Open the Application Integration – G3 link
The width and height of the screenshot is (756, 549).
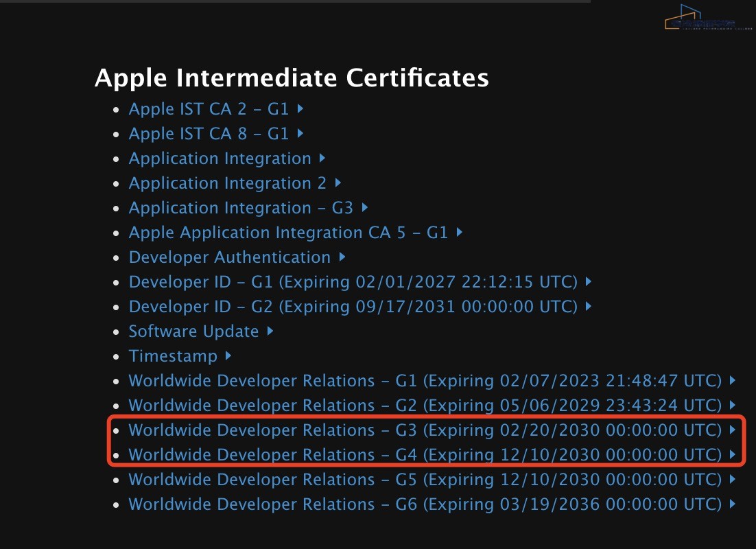click(241, 208)
